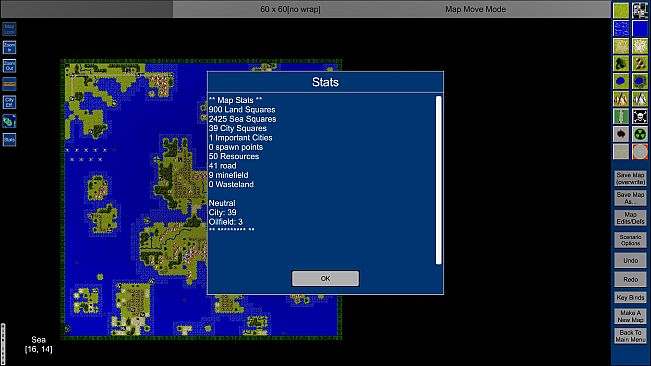Click the Redo button
Image resolution: width=651 pixels, height=366 pixels.
[x=630, y=279]
